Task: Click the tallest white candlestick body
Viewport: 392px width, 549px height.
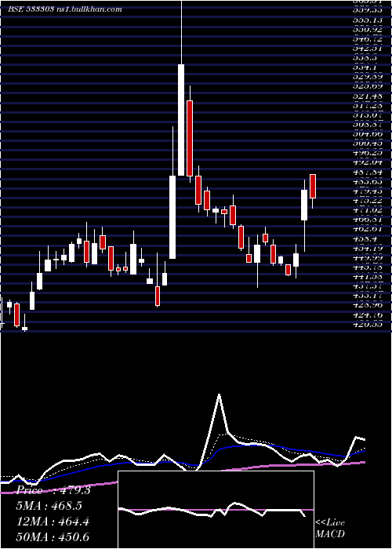Action: [181, 120]
